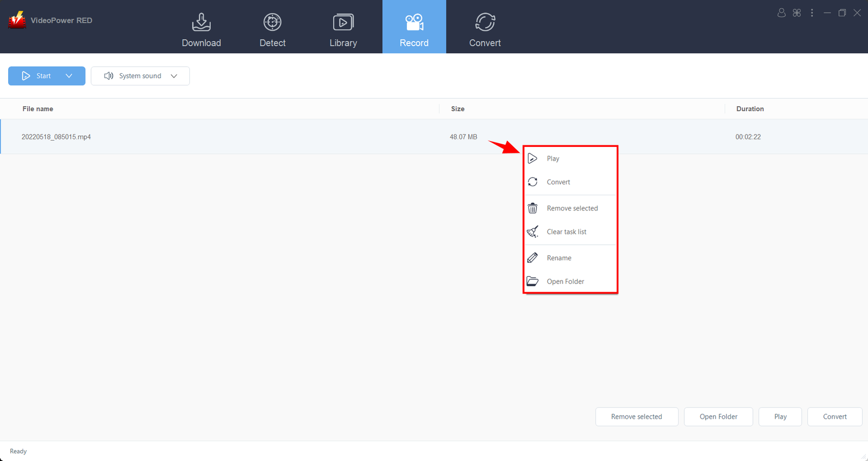The image size is (868, 461).
Task: Expand the System sound dropdown chevron
Action: (174, 76)
